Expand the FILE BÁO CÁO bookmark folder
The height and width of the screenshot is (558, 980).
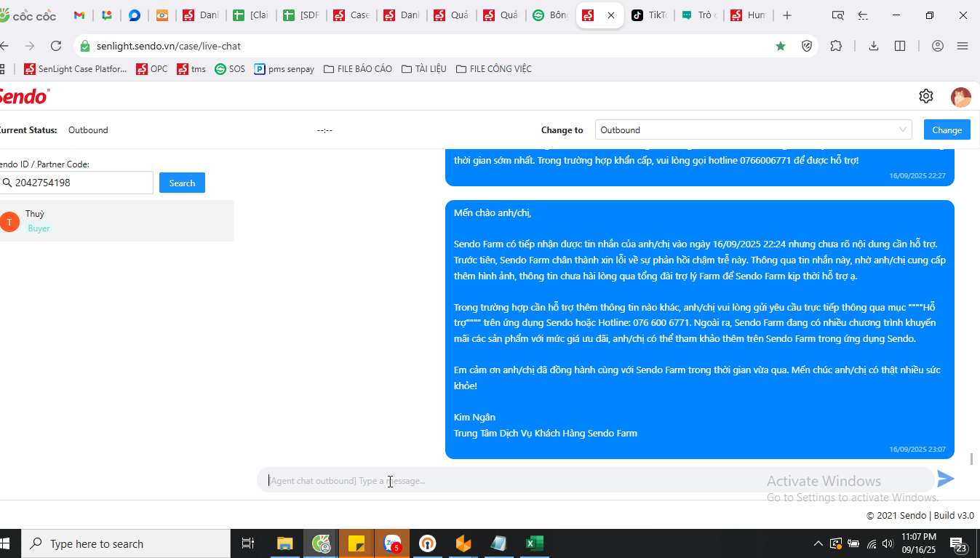[x=358, y=69]
